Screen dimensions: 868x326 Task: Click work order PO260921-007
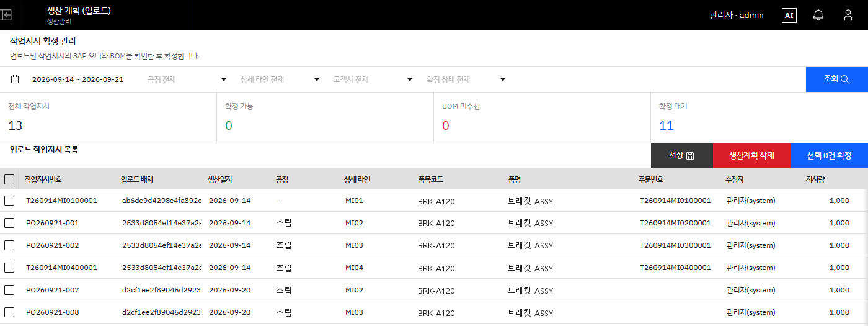52,290
